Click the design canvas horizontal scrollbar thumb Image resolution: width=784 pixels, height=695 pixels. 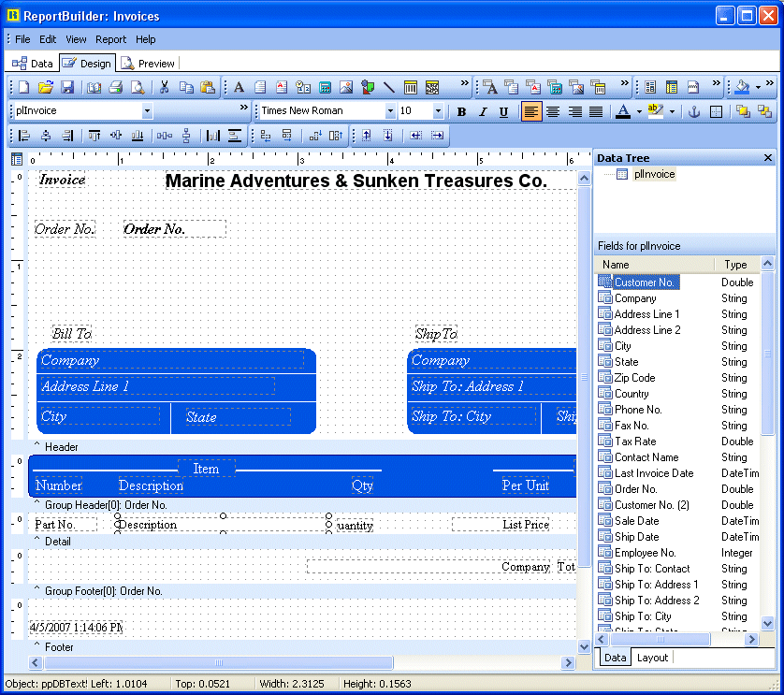pos(219,663)
